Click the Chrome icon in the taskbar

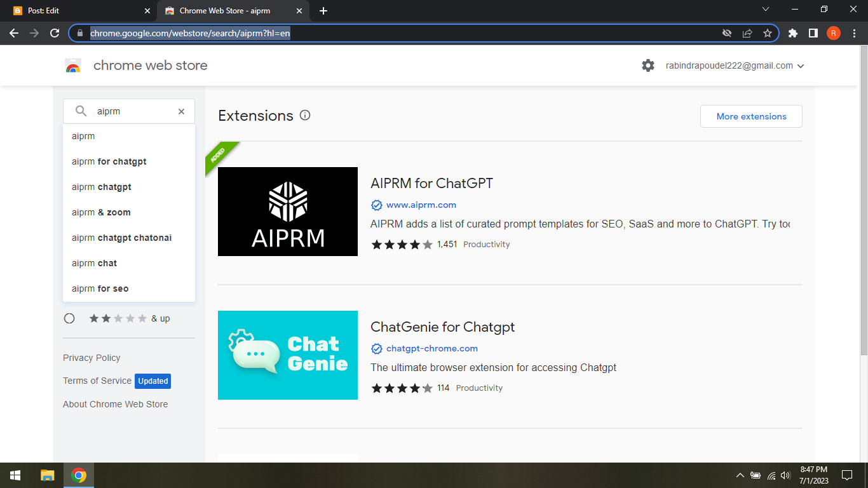click(x=79, y=475)
